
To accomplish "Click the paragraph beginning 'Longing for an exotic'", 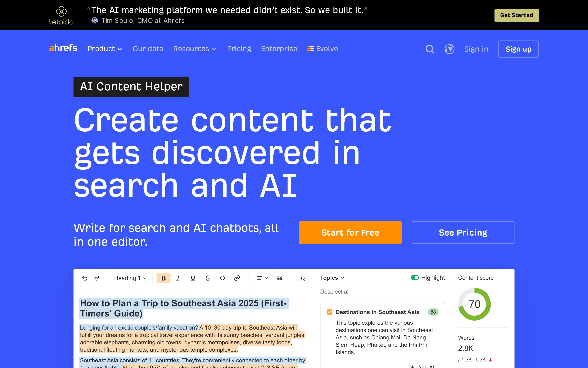I will point(192,339).
